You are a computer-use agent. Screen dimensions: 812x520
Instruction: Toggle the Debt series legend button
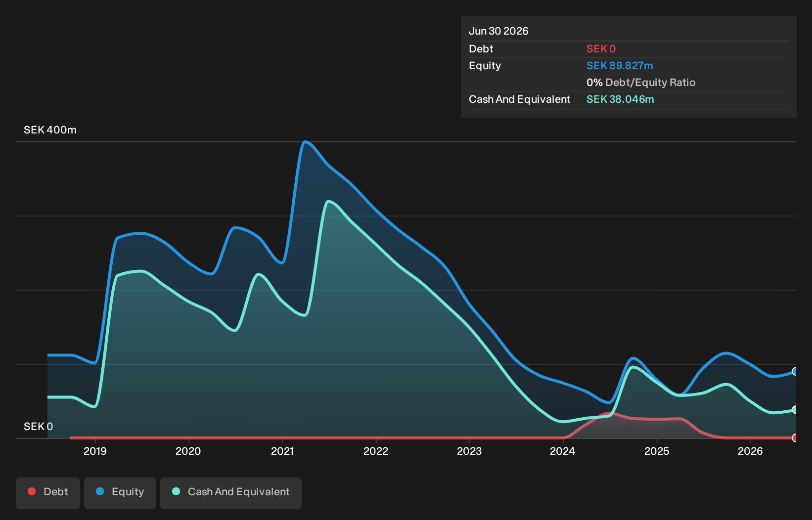coord(48,493)
